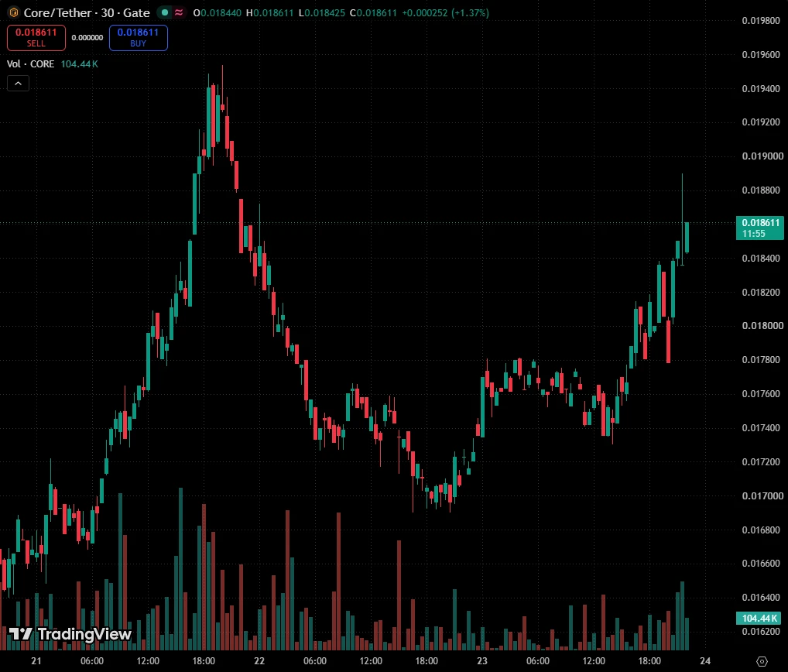The image size is (788, 672).
Task: Click the date label 23 on time axis
Action: (482, 661)
